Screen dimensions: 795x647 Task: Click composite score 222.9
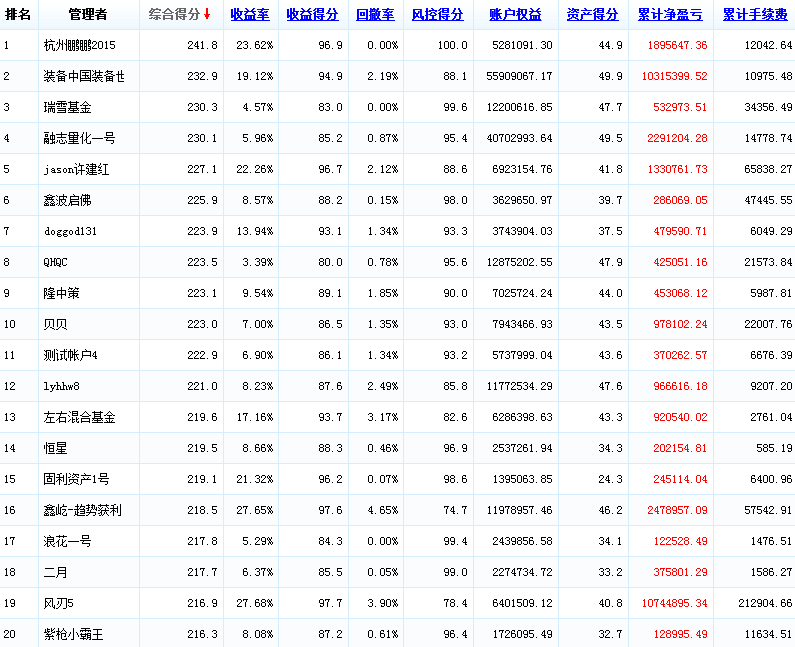[x=202, y=355]
